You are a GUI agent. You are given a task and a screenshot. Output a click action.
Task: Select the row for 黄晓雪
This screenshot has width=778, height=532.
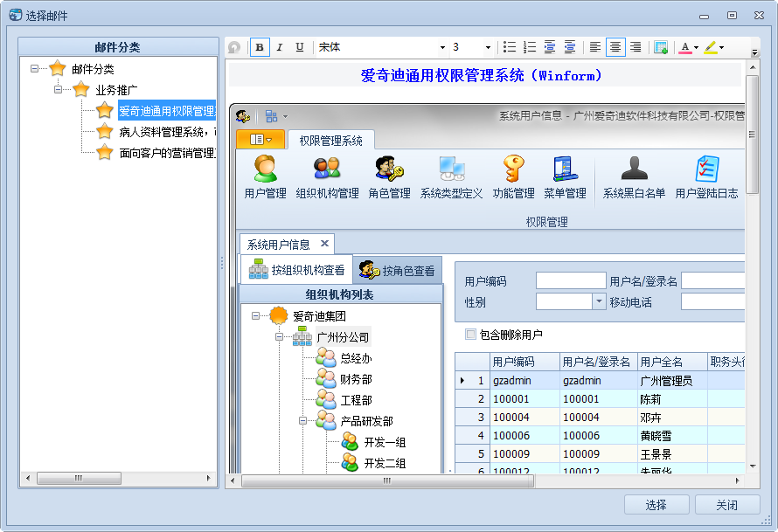(600, 435)
